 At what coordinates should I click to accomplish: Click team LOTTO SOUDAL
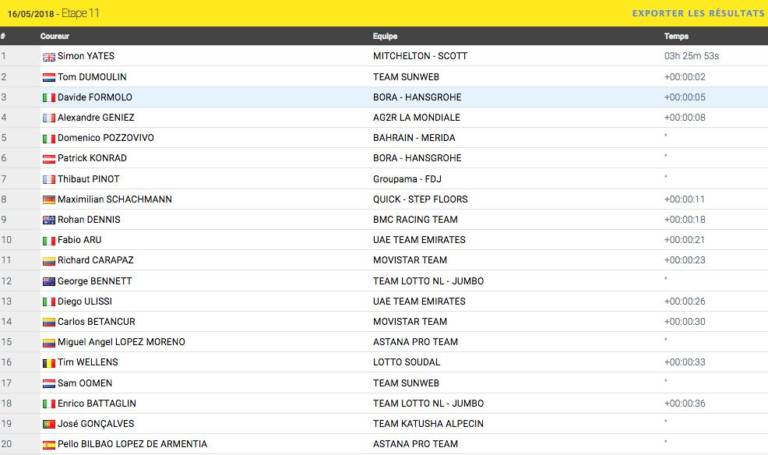point(407,362)
